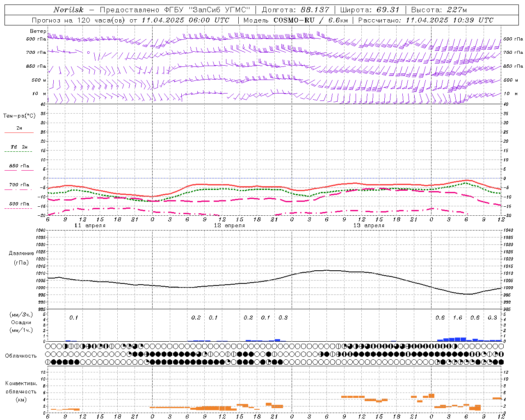Click the dashed line sample under "Td 2м"
The height and width of the screenshot is (420, 525).
(x=19, y=152)
